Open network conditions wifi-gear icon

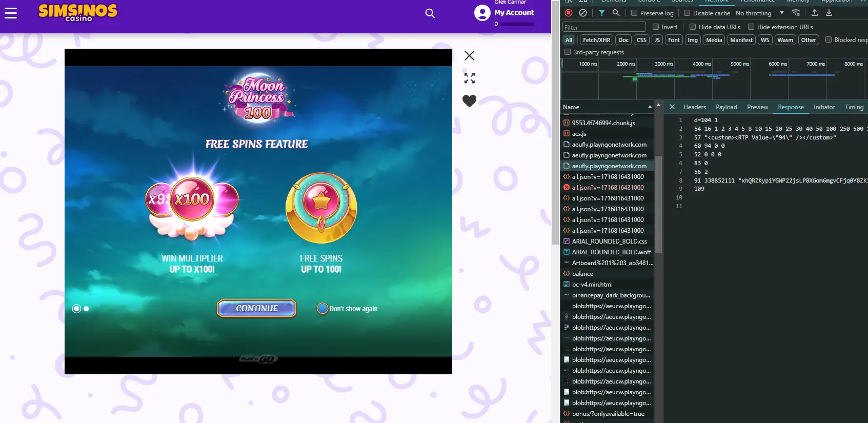796,13
